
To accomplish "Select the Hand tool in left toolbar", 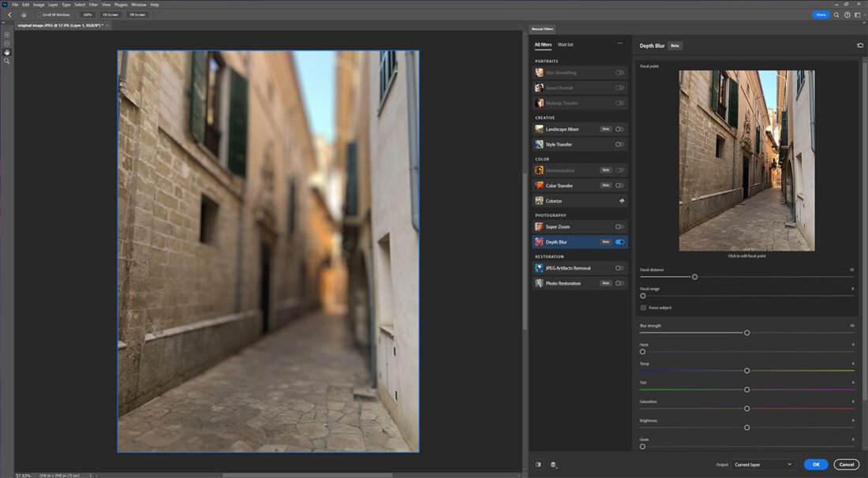I will 6,52.
